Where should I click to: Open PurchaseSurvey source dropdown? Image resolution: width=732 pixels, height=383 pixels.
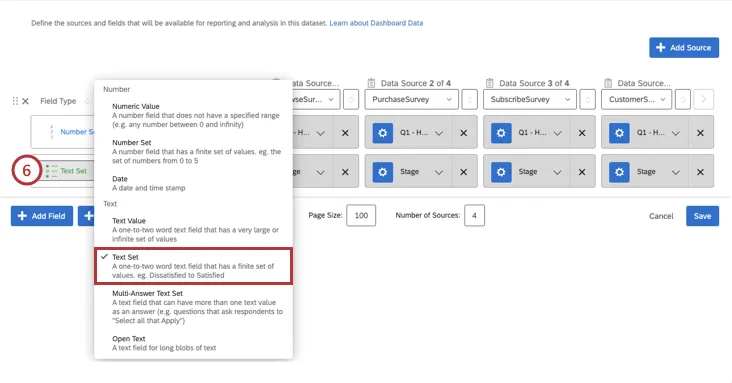(x=411, y=99)
